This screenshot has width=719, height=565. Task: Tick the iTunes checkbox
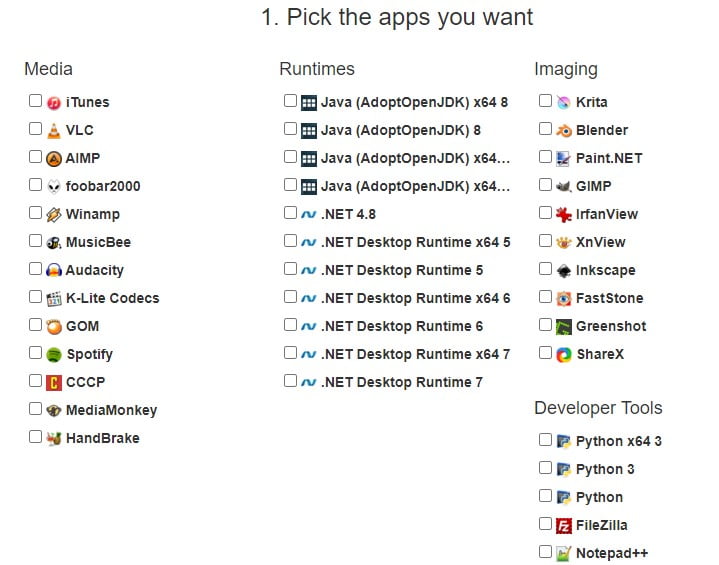point(35,100)
